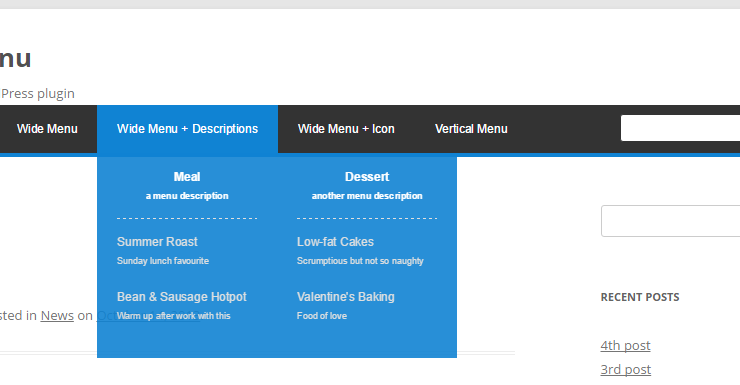The height and width of the screenshot is (385, 740).
Task: Choose Bean & Sausage Hotpot entry
Action: pos(182,297)
